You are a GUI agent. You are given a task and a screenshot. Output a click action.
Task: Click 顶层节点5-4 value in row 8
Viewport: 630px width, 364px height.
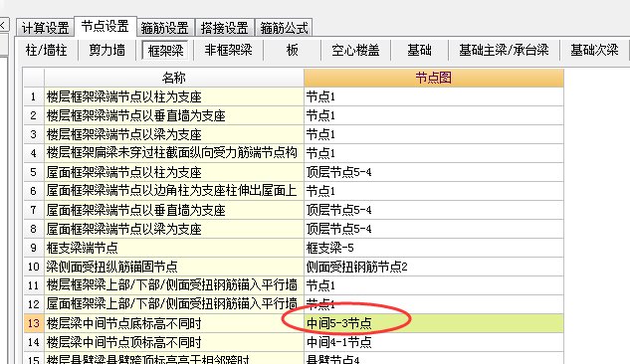click(x=434, y=229)
